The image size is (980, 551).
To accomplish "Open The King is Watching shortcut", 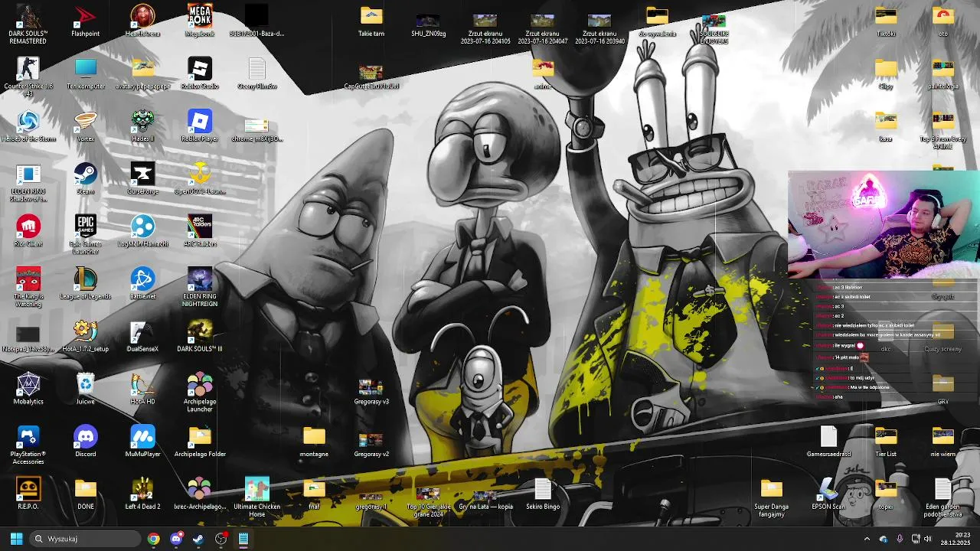I will click(28, 287).
